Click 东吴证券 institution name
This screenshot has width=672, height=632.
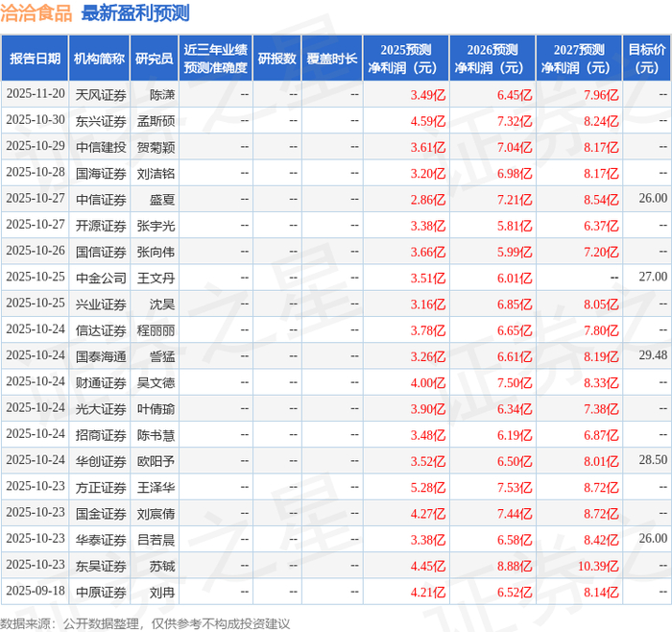[101, 566]
